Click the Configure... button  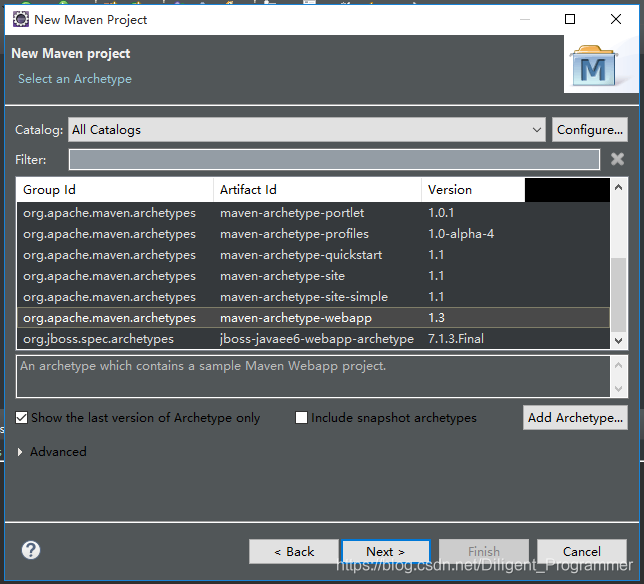(x=589, y=130)
